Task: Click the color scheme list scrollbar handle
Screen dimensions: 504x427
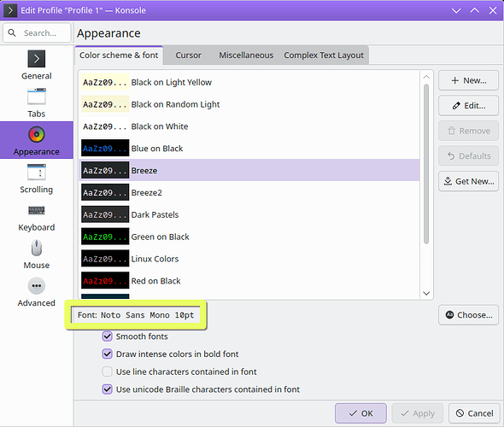Action: click(x=426, y=164)
